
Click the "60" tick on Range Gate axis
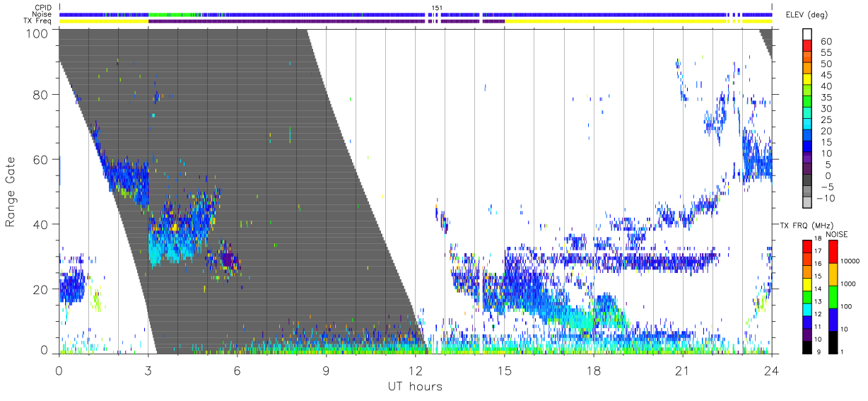(42, 159)
